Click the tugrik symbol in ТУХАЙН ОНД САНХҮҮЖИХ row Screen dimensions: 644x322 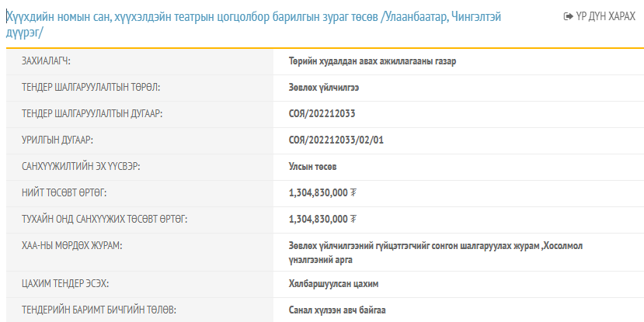[355, 219]
